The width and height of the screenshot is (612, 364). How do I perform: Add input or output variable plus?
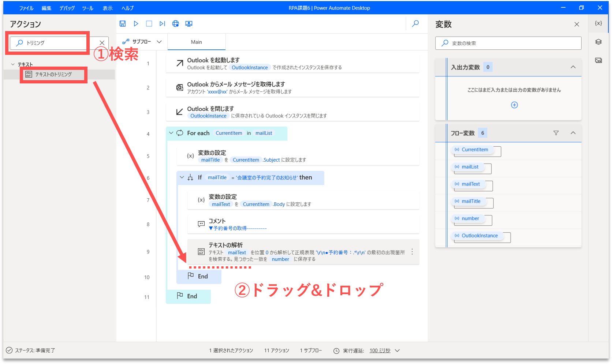tap(514, 105)
